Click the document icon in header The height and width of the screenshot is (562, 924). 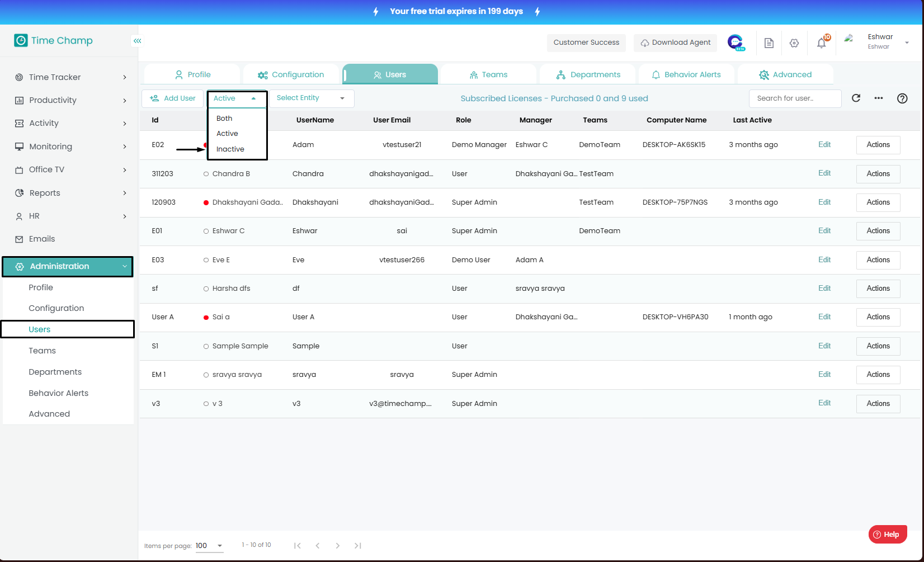769,43
